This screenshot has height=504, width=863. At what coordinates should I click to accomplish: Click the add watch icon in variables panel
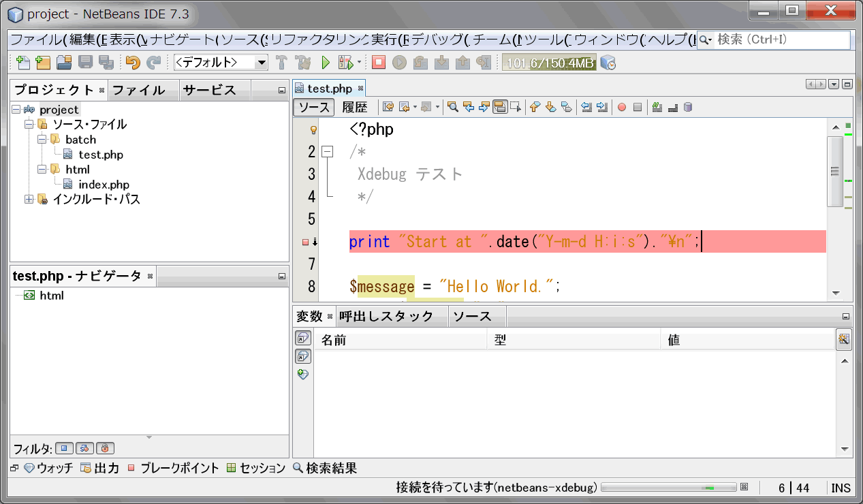303,374
